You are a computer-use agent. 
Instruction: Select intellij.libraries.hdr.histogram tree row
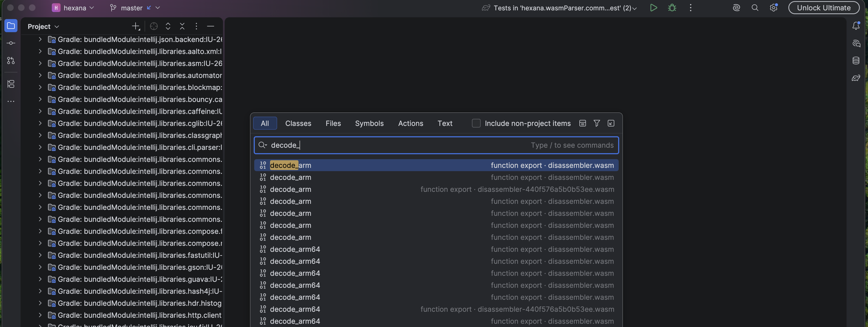pos(122,303)
